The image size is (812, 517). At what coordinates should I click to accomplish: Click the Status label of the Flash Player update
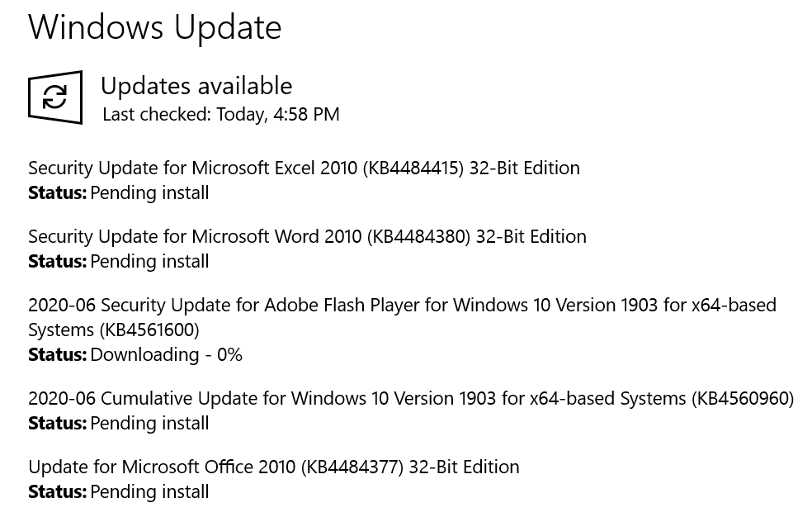[x=57, y=354]
